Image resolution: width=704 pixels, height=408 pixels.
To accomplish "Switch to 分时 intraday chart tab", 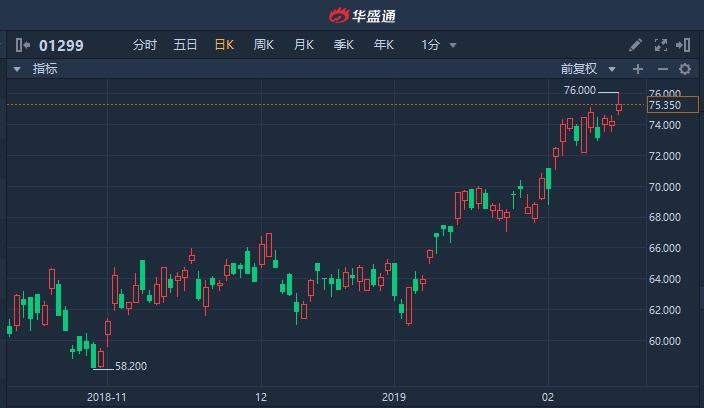I will [145, 45].
